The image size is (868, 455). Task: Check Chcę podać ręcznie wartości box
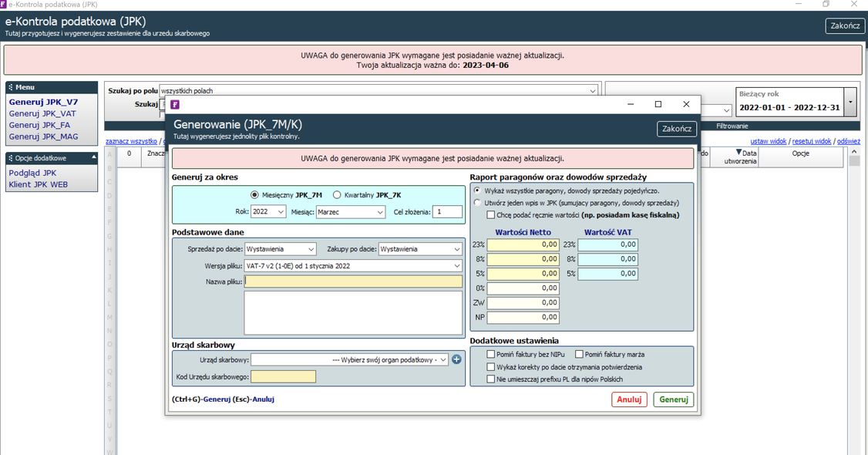[x=491, y=215]
